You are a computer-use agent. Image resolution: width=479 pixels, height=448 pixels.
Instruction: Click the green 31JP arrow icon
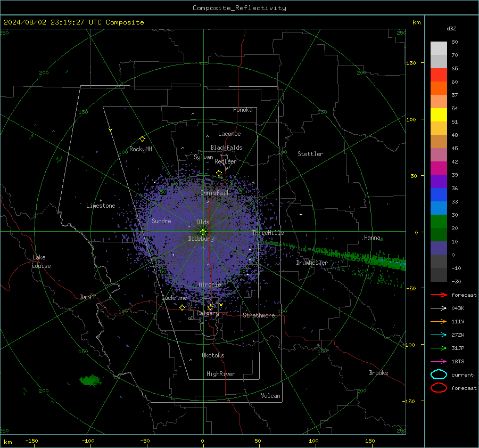pyautogui.click(x=439, y=348)
